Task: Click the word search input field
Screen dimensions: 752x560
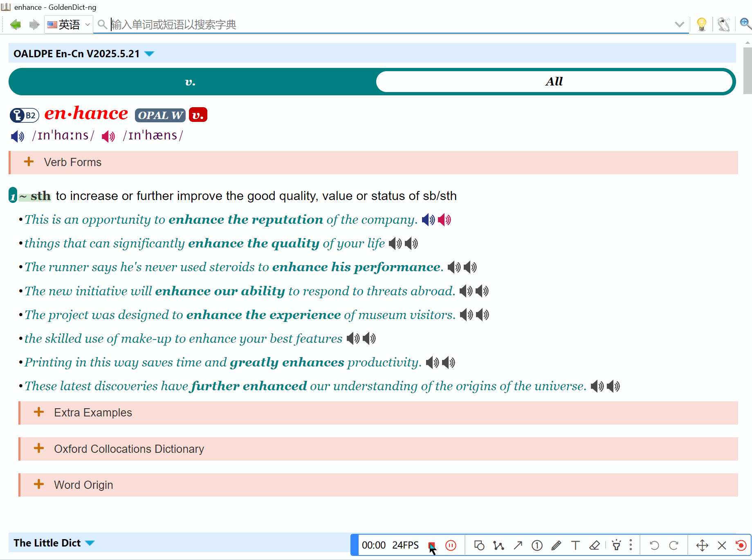Action: click(388, 25)
